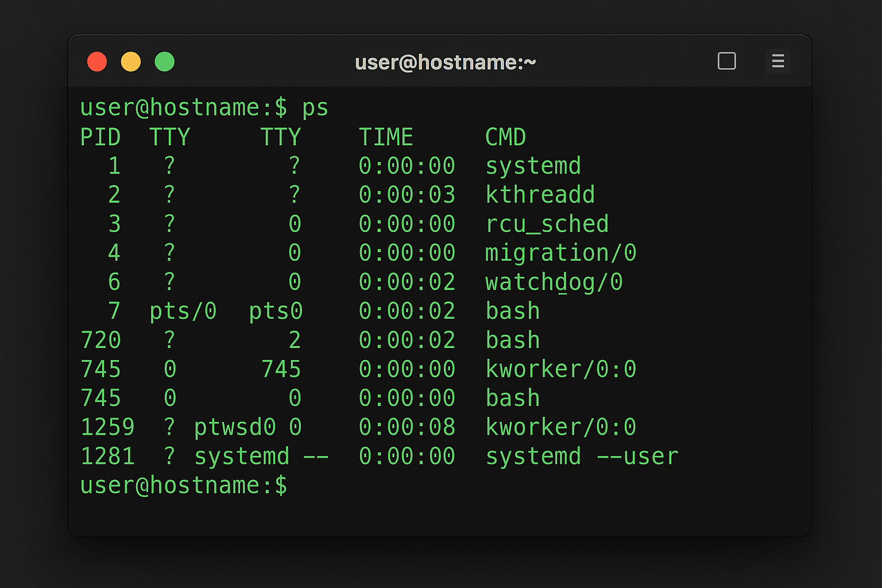Click the rcu_sched process line
The image size is (882, 588).
(547, 223)
